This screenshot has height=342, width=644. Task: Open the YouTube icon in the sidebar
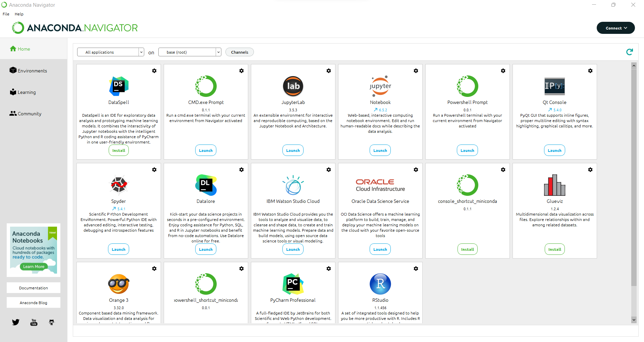(34, 322)
